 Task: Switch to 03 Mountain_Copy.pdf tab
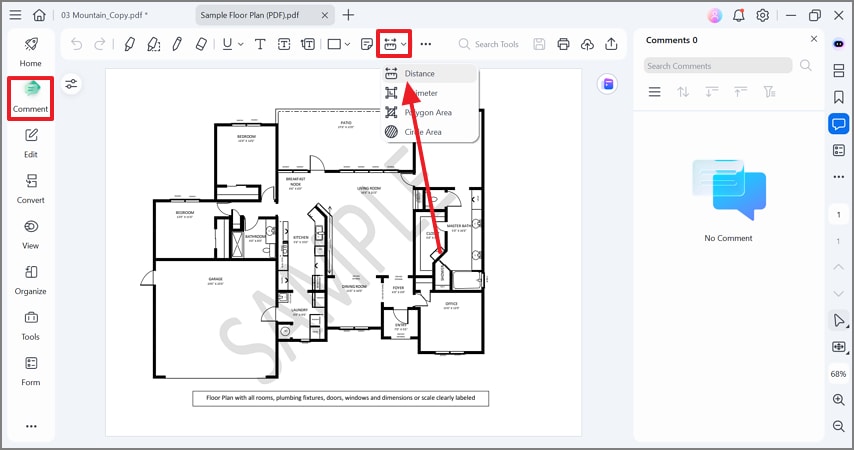click(104, 15)
